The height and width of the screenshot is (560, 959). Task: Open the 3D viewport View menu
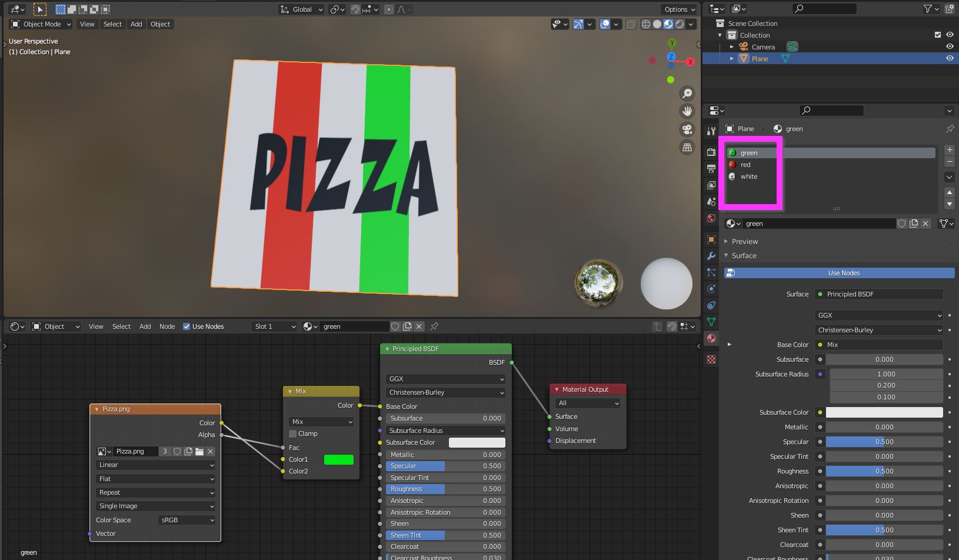(x=87, y=24)
